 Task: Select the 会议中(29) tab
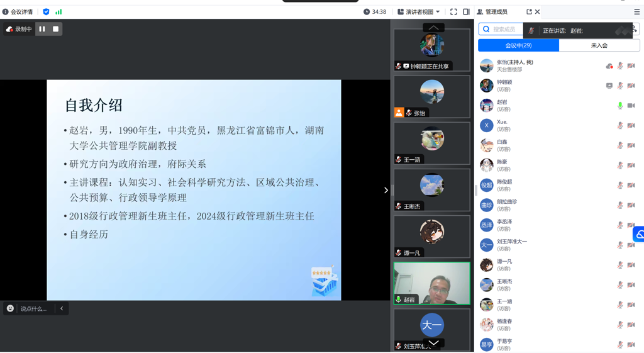click(x=518, y=45)
